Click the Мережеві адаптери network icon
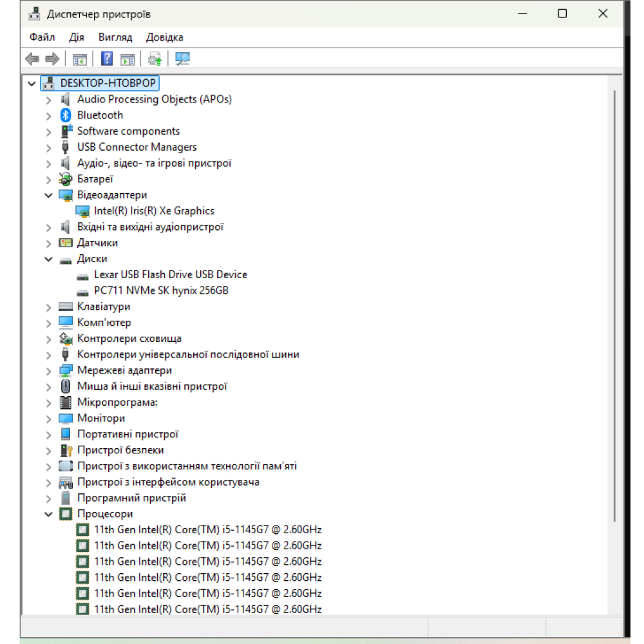The image size is (644, 644). [66, 370]
